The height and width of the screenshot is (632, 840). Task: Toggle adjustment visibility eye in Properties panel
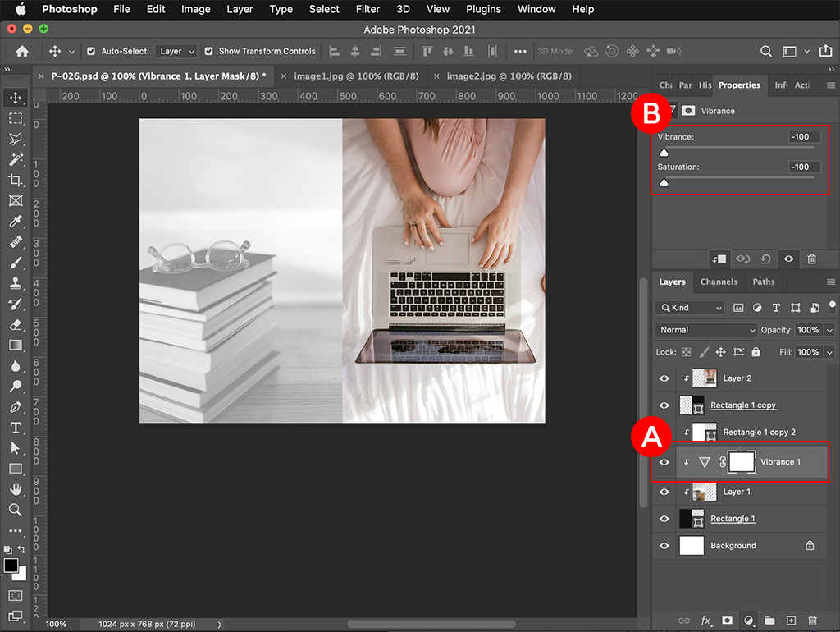(x=788, y=259)
